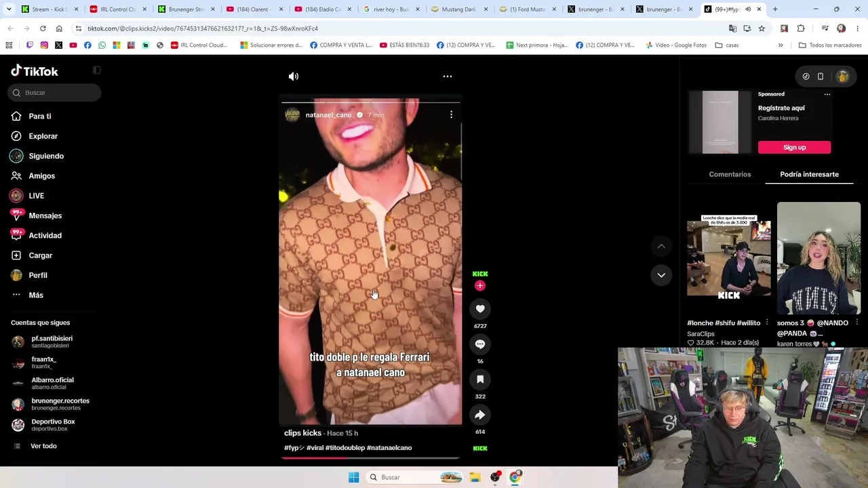Open Todos los marcadores folder
Image resolution: width=868 pixels, height=488 pixels.
tap(829, 45)
